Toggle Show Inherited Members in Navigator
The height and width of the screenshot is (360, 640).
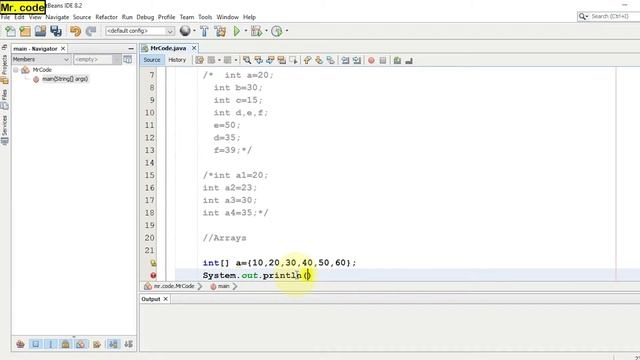click(x=20, y=344)
